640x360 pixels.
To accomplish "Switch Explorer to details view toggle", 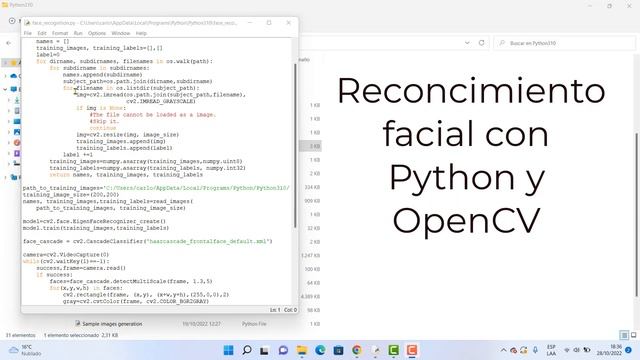I will 624,335.
